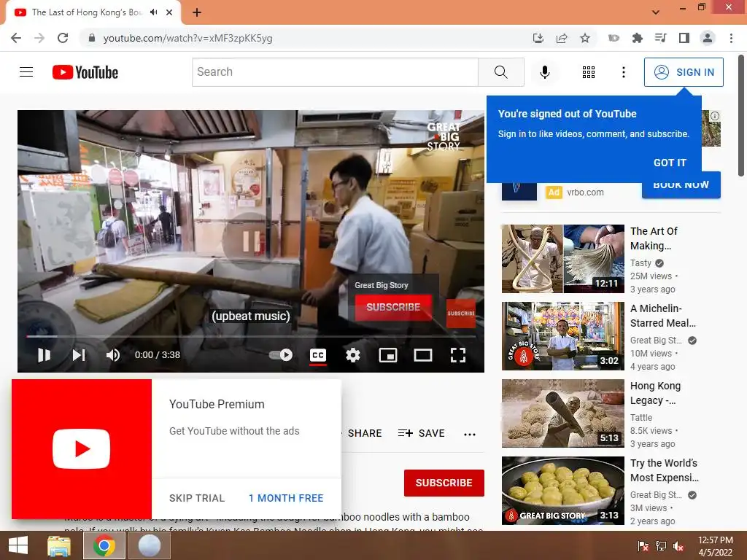Open Action Center flag tray icon
The height and width of the screenshot is (560, 747).
pos(643,546)
